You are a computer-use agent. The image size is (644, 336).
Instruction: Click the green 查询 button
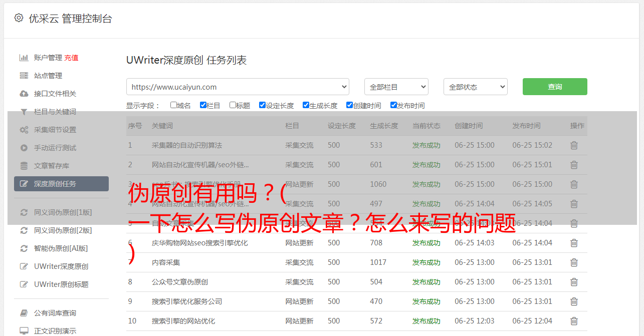point(555,87)
